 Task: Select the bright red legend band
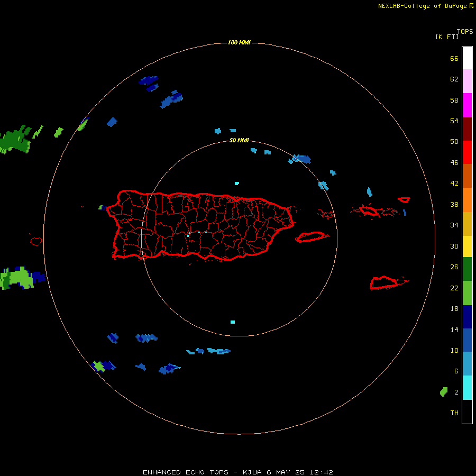click(467, 152)
